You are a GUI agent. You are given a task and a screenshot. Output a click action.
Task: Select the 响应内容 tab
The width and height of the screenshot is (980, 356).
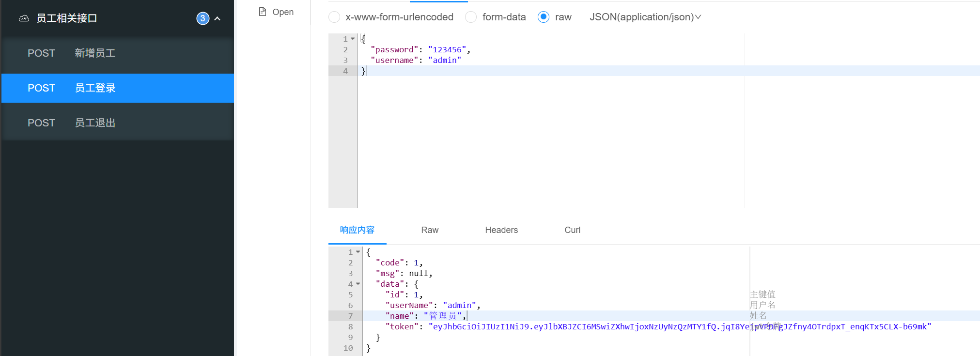tap(357, 230)
